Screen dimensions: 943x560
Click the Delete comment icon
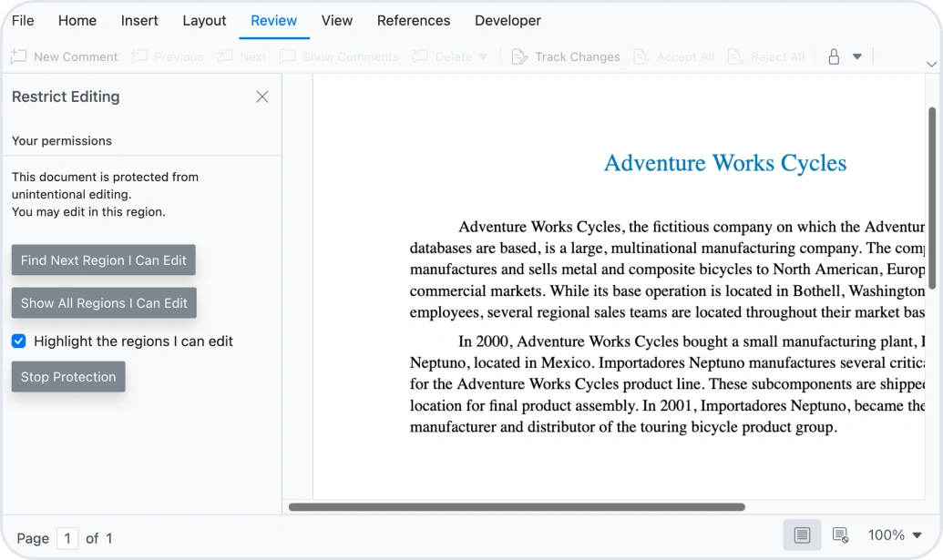tap(420, 56)
